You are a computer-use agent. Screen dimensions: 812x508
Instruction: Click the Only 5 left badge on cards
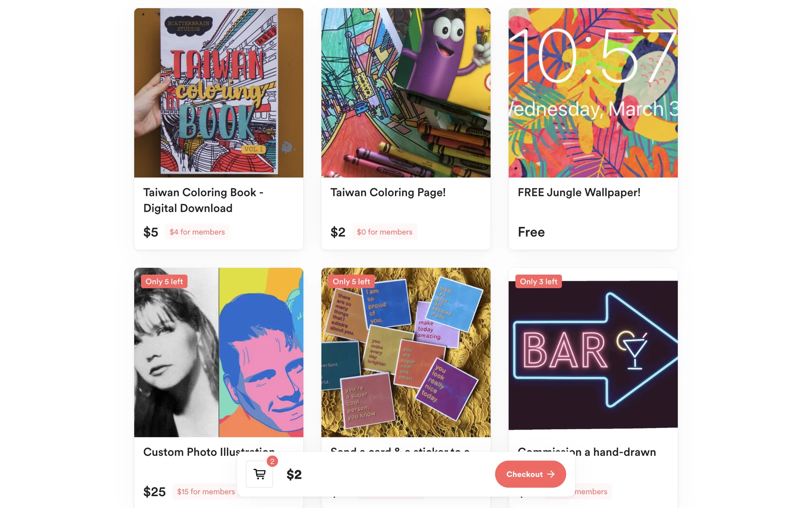351,282
